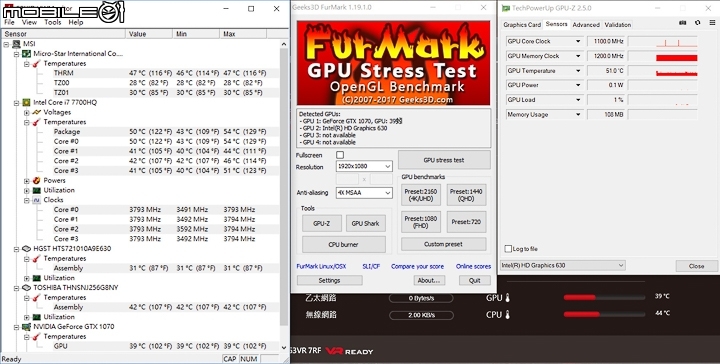The image size is (720, 364).
Task: Click the GPU-Z title bar app icon
Action: coord(506,8)
